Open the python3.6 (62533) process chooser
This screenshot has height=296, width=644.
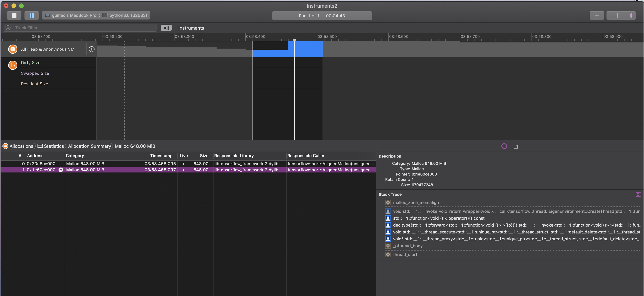tap(125, 15)
